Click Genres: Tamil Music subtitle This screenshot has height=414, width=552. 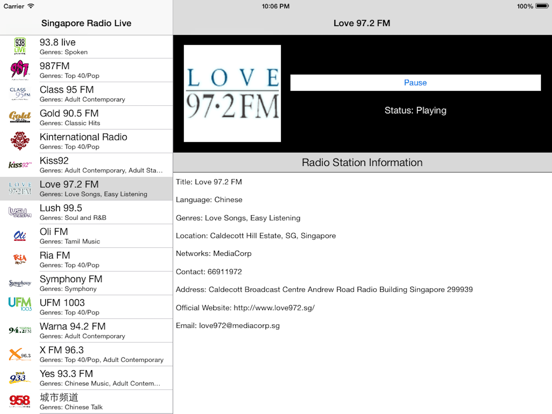(70, 242)
